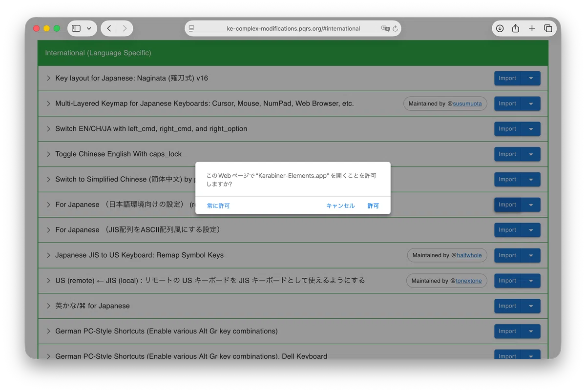Import JIS配列をASCII配列風にする設定 rule
Image resolution: width=586 pixels, height=392 pixels.
[x=507, y=230]
